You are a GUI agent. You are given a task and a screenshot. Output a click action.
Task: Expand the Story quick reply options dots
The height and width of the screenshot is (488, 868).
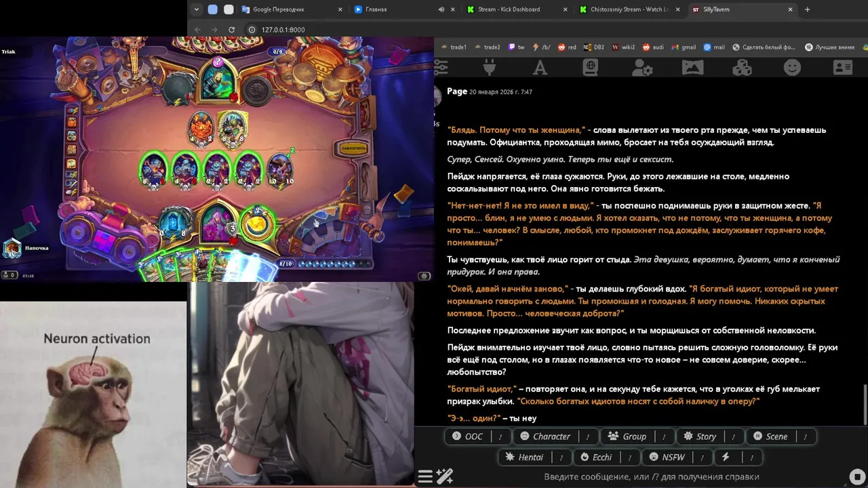(x=733, y=436)
